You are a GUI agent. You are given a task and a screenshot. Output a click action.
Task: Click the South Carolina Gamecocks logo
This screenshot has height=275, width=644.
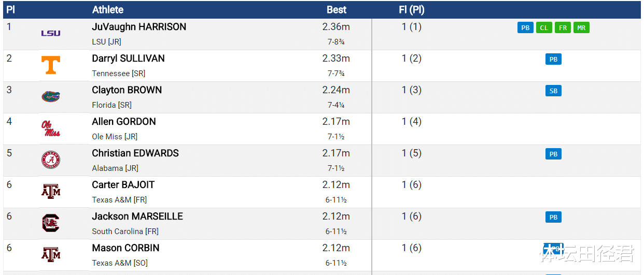tap(51, 223)
